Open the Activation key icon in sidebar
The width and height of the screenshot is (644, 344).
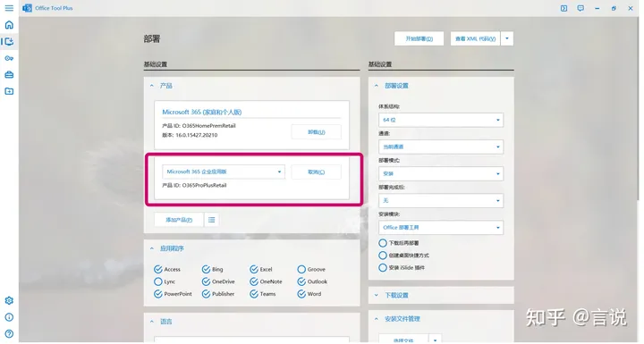[x=9, y=58]
